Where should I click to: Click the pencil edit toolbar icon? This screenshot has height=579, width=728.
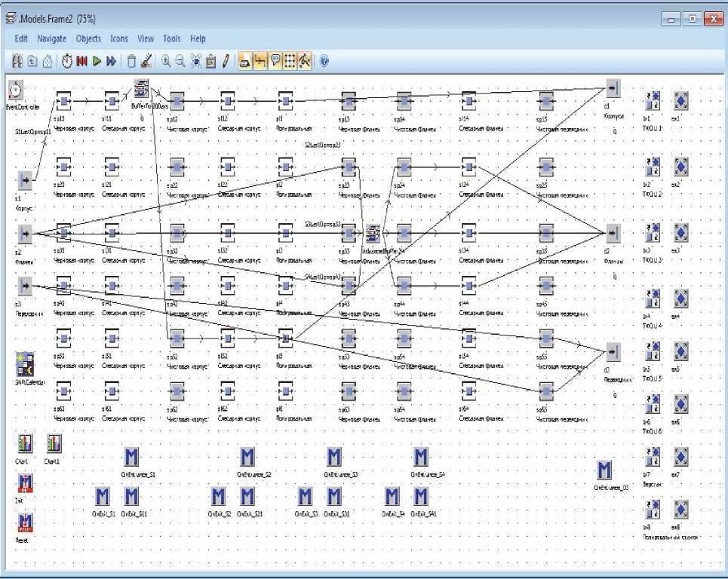226,61
